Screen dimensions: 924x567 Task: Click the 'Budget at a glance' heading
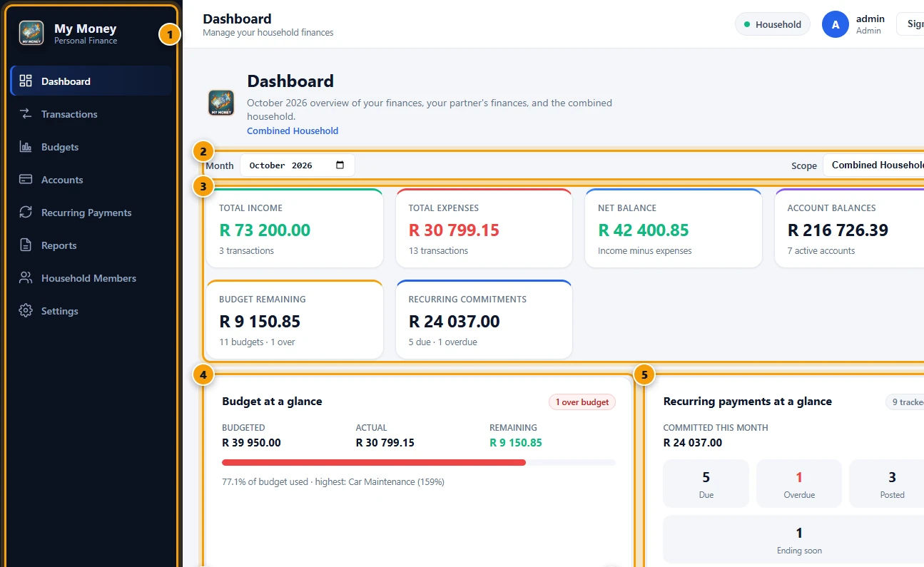(x=272, y=402)
